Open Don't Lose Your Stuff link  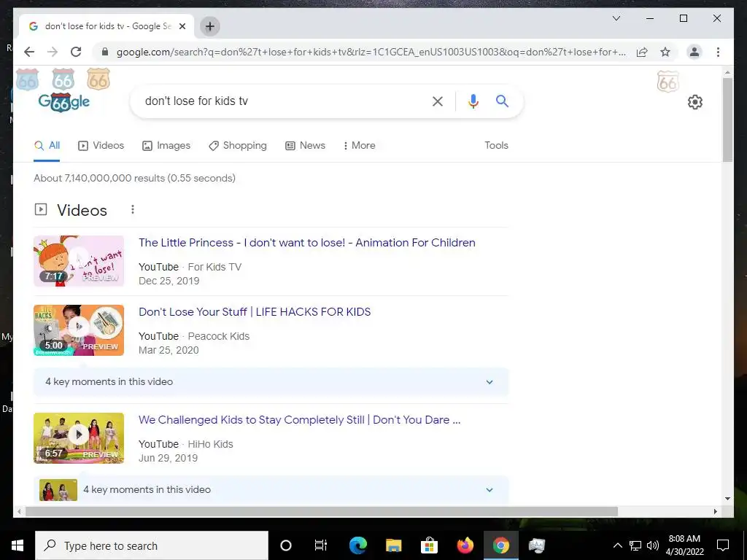255,312
